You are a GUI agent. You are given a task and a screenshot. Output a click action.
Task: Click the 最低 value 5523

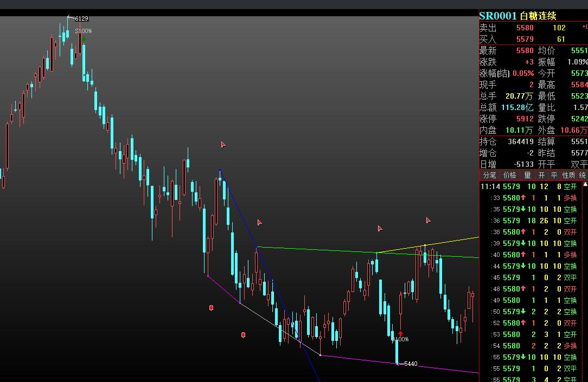[x=579, y=96]
